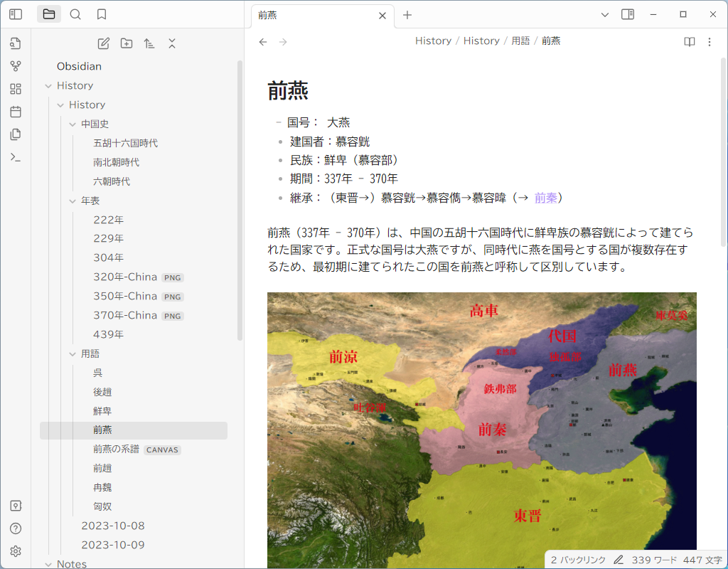Close the 前燕 tab

pos(382,16)
